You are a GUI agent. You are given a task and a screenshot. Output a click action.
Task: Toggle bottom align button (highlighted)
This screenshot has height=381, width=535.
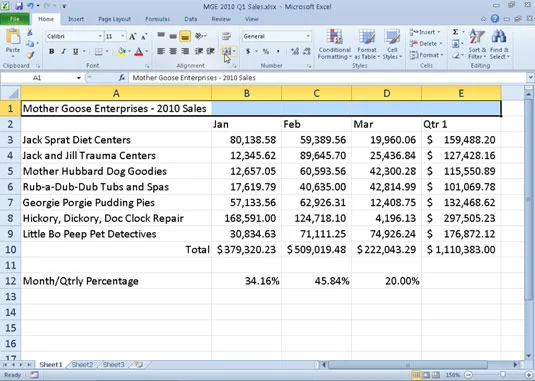[185, 36]
